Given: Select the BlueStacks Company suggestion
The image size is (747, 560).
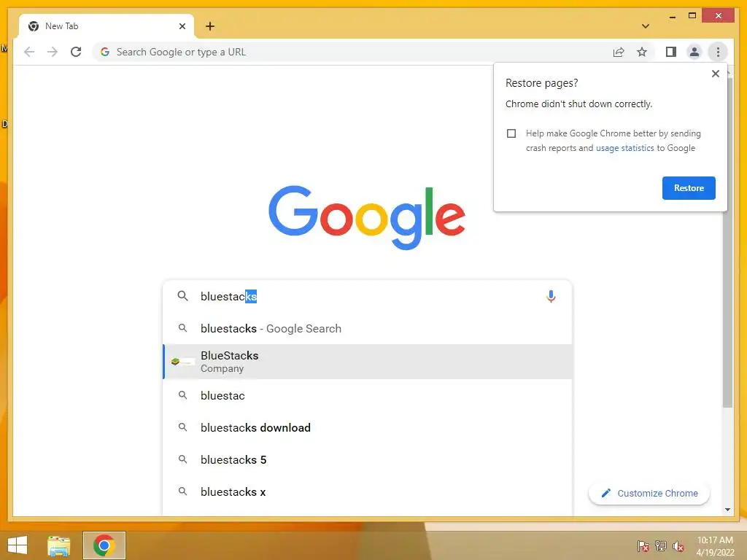Looking at the screenshot, I should [x=367, y=362].
